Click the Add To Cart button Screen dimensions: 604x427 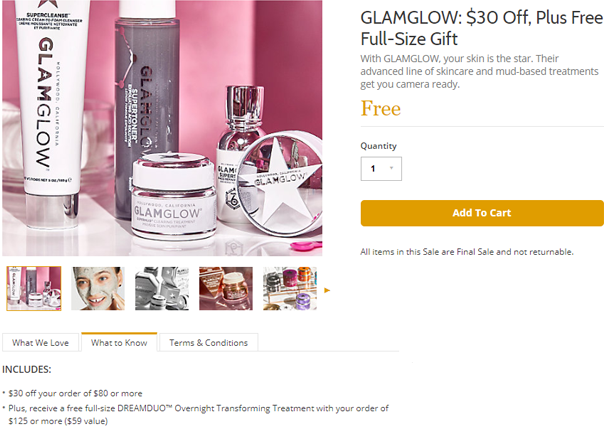482,213
